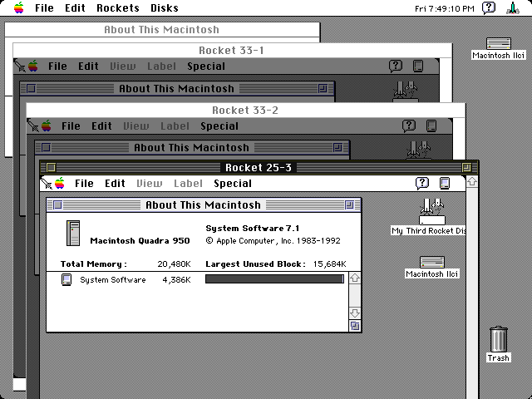The image size is (532, 399).
Task: Open the Rockets menu
Action: tap(118, 8)
